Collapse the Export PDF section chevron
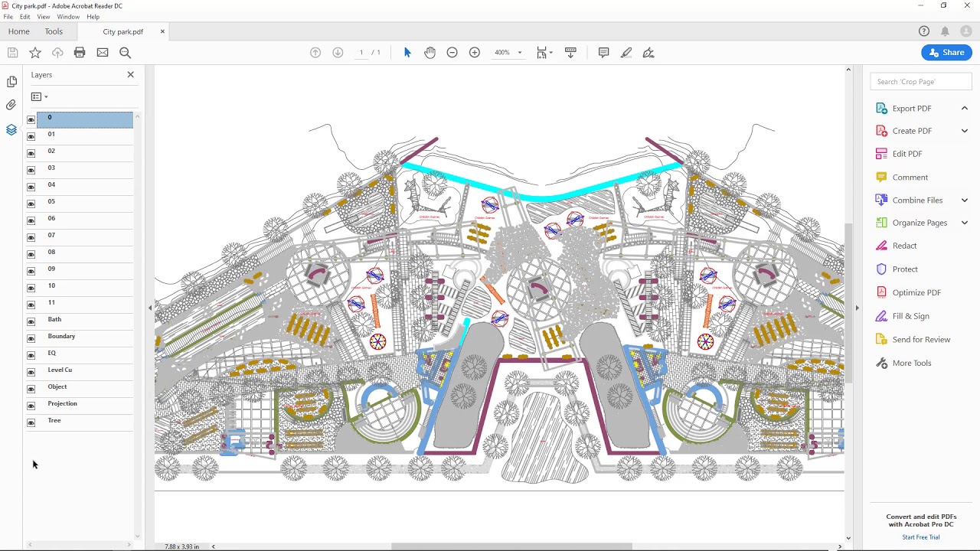The width and height of the screenshot is (980, 551). [965, 108]
